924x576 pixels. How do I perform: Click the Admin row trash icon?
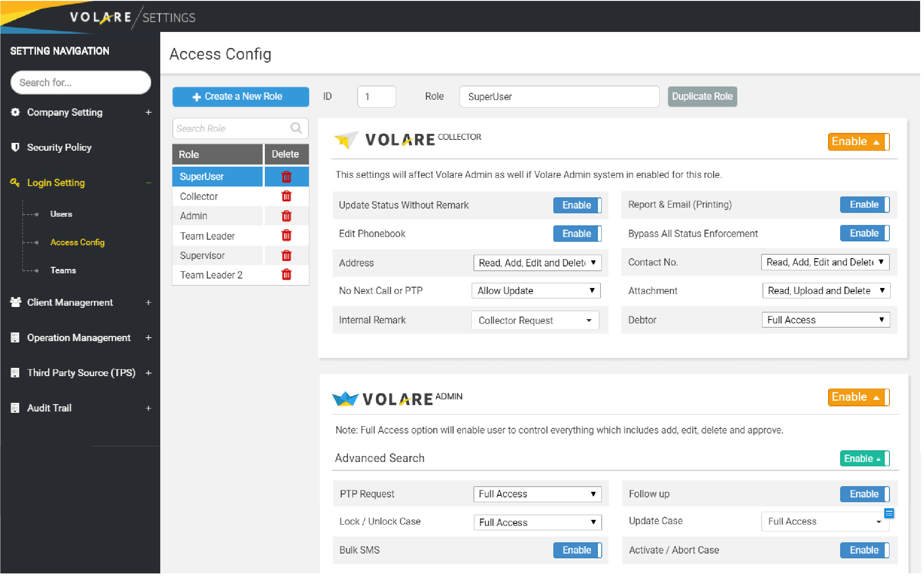tap(287, 216)
